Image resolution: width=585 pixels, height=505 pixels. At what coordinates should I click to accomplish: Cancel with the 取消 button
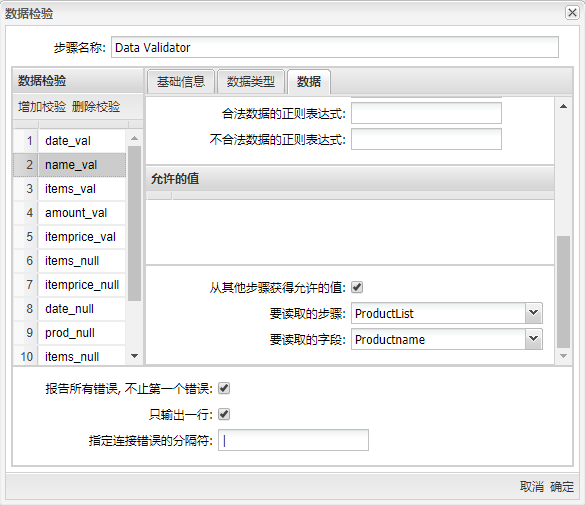coord(532,487)
